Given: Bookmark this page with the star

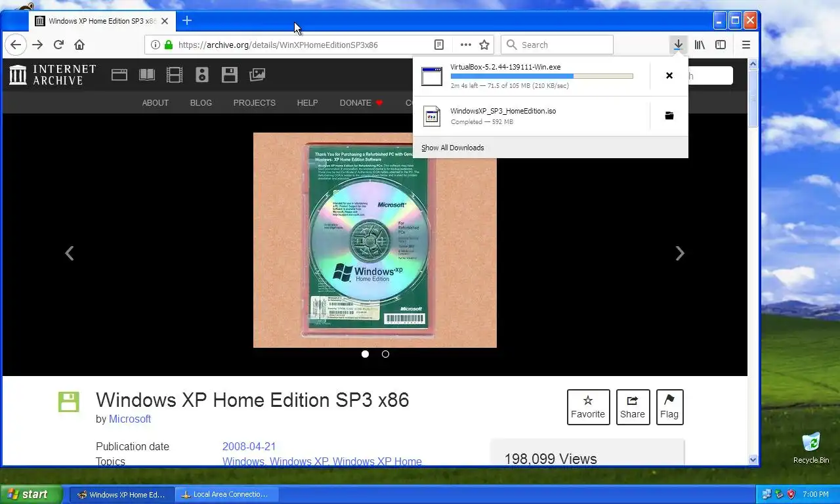Looking at the screenshot, I should point(484,45).
